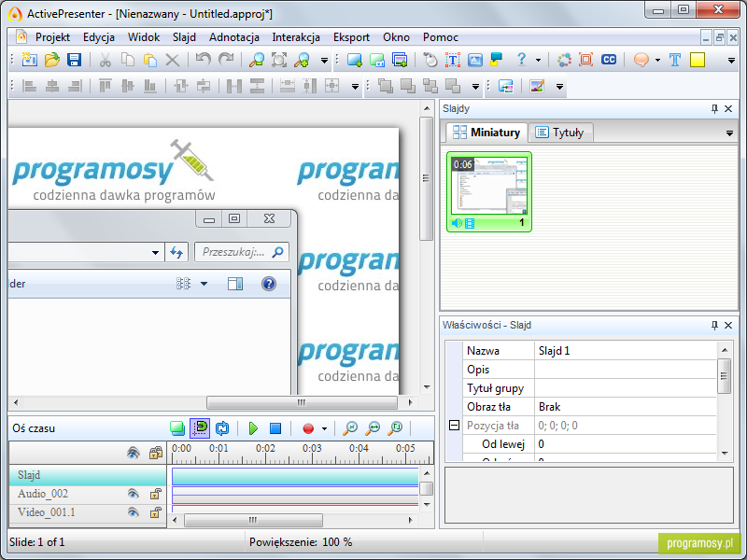Toggle loop playback on timeline
This screenshot has height=560, width=747.
(x=222, y=428)
